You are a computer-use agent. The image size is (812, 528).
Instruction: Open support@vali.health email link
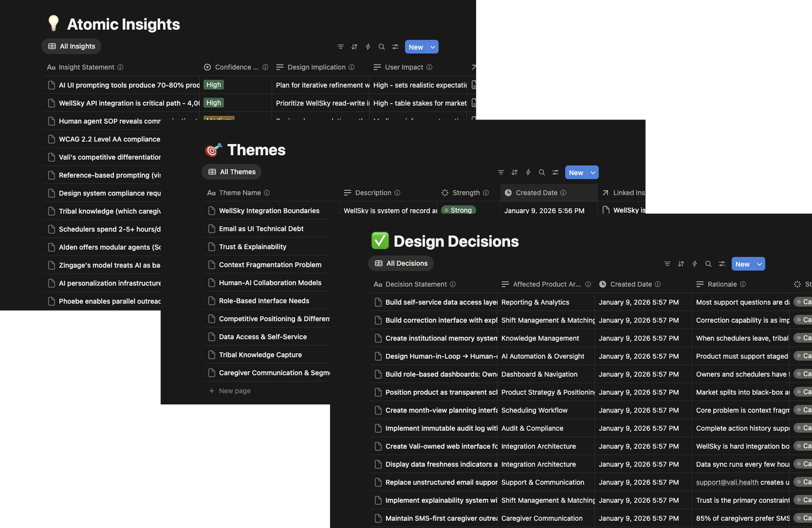pyautogui.click(x=727, y=482)
